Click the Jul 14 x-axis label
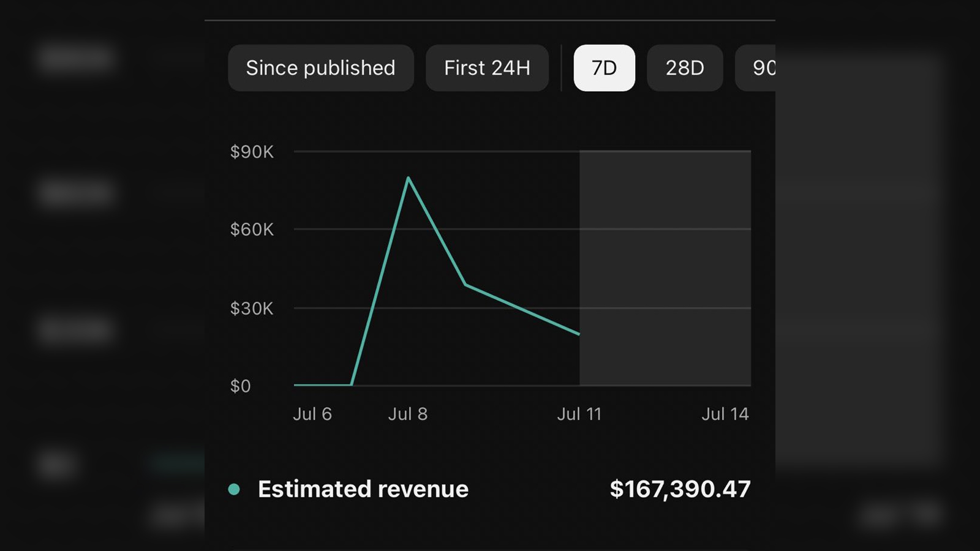The height and width of the screenshot is (551, 980). click(726, 414)
